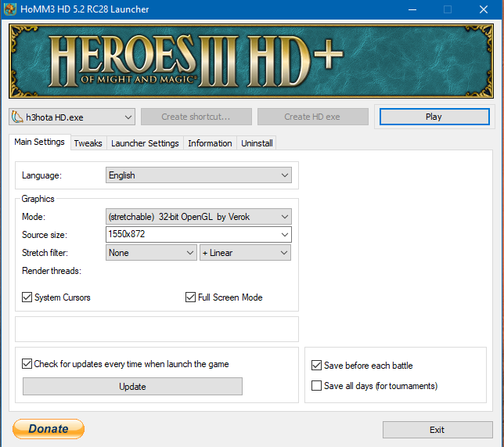Viewport: 504px width, 447px height.
Task: Click the Language: label
Action: click(x=41, y=175)
